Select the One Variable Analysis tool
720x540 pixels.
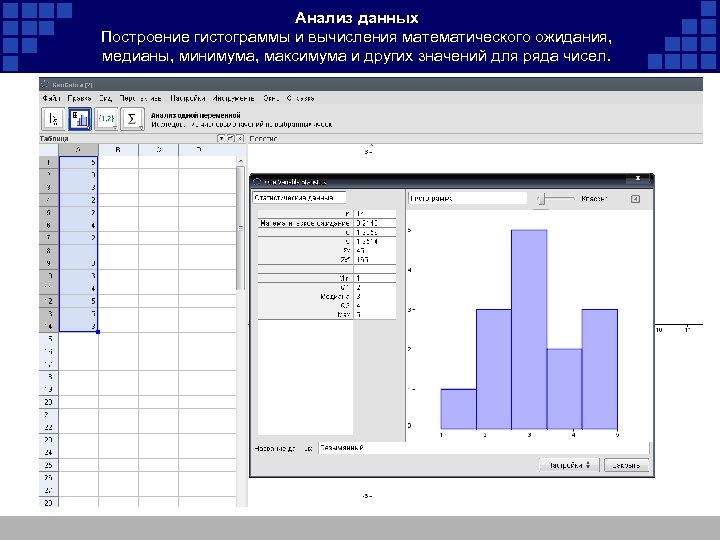[x=80, y=119]
